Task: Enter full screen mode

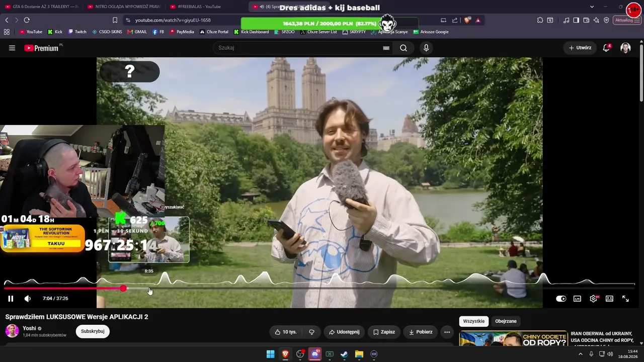Action: tap(625, 299)
